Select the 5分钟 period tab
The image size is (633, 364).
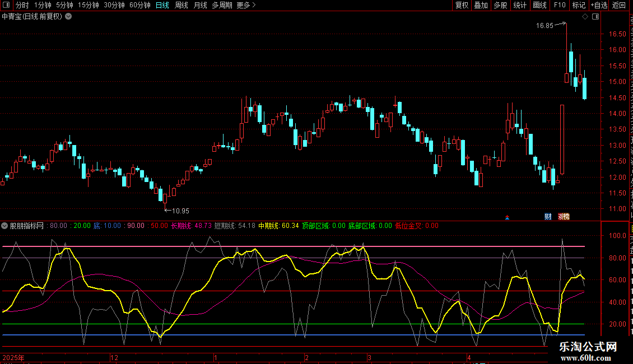(64, 5)
